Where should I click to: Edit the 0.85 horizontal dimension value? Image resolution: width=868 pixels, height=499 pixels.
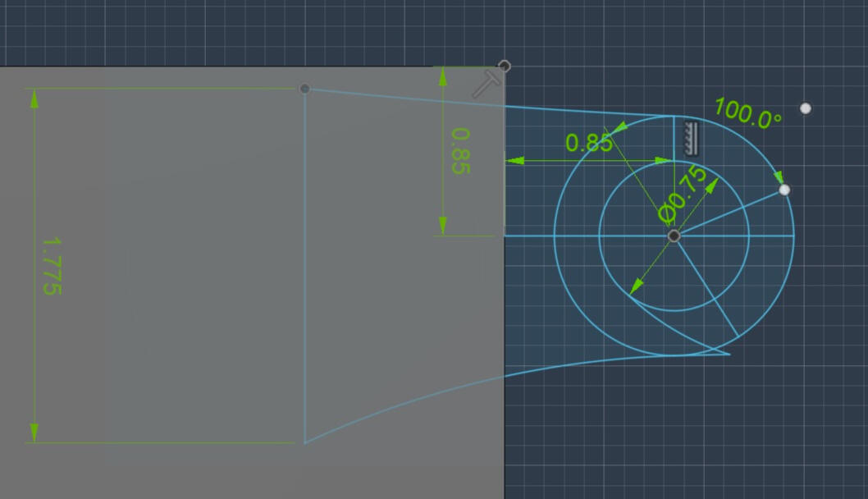pyautogui.click(x=589, y=142)
